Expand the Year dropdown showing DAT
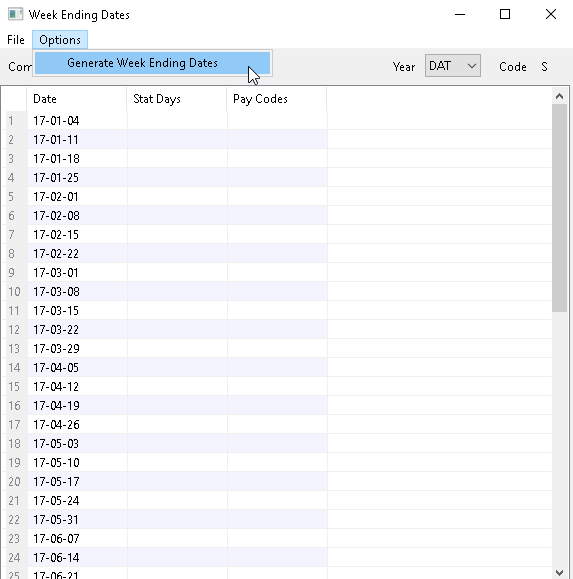 (453, 66)
